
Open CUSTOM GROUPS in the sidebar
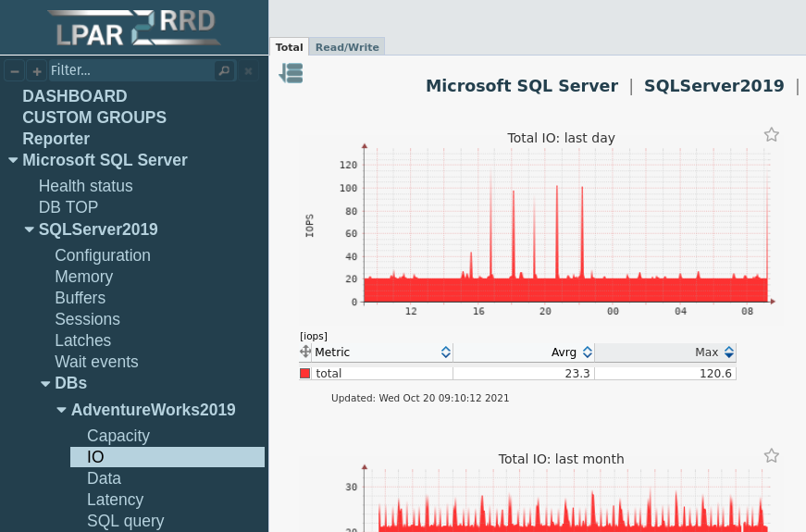click(94, 118)
